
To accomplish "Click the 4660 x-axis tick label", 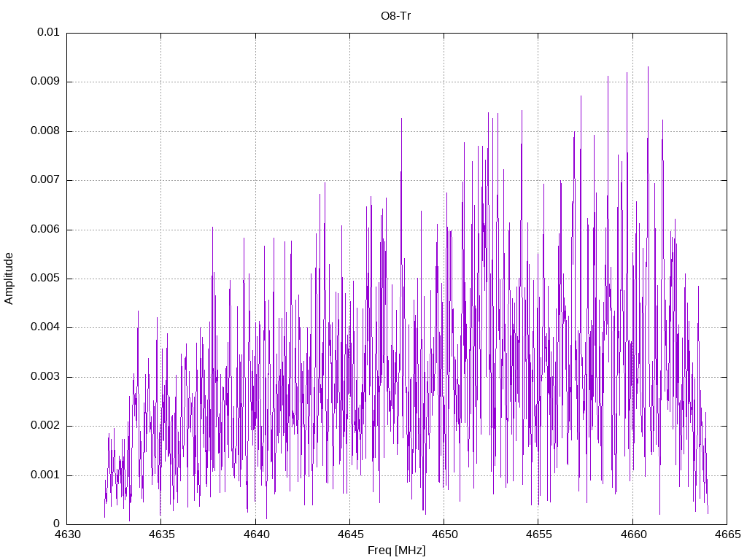I will (633, 534).
